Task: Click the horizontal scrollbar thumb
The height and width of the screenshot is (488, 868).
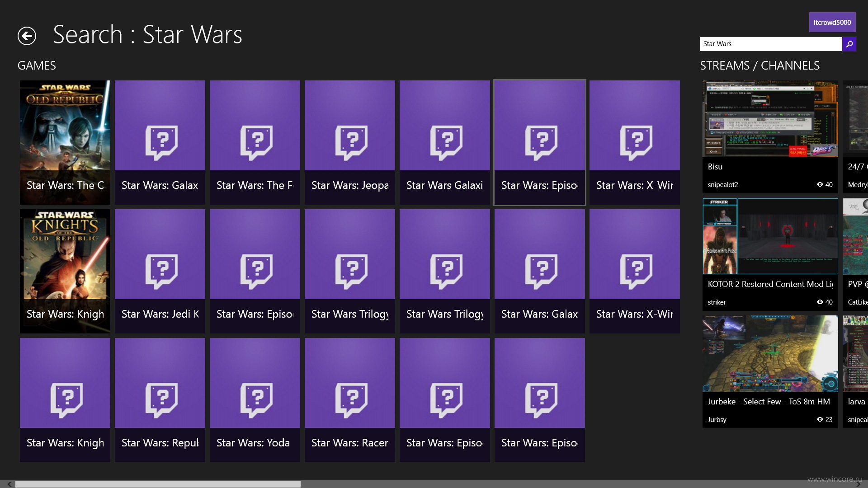Action: click(158, 484)
